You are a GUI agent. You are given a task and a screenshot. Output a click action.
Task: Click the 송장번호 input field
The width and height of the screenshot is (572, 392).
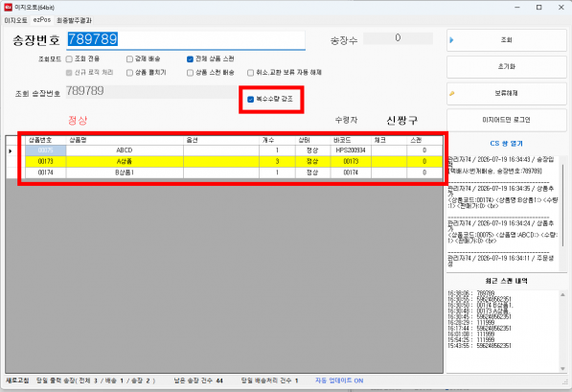[x=186, y=40]
